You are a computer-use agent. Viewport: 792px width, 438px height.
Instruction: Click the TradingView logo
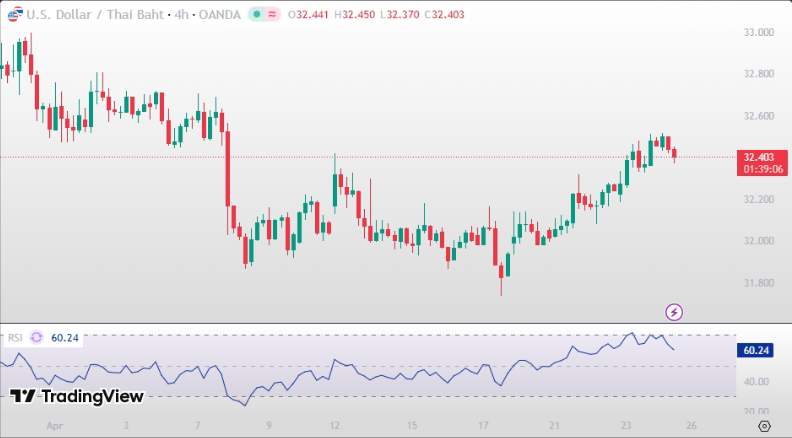(x=77, y=396)
